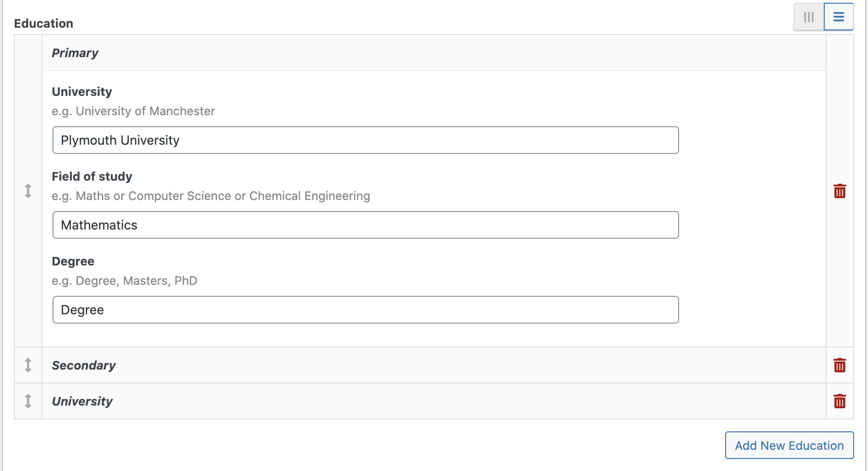This screenshot has width=868, height=471.
Task: Click Add New Education button
Action: tap(789, 445)
